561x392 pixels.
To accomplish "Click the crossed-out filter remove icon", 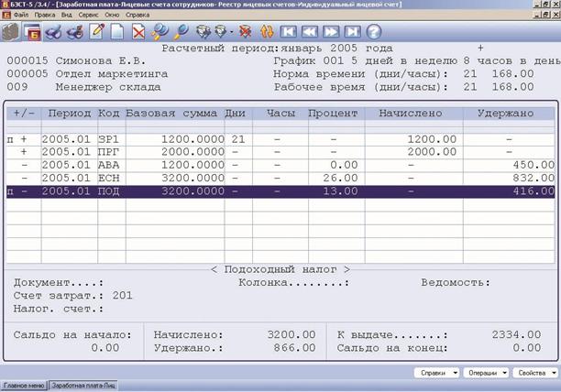I will coord(246,32).
